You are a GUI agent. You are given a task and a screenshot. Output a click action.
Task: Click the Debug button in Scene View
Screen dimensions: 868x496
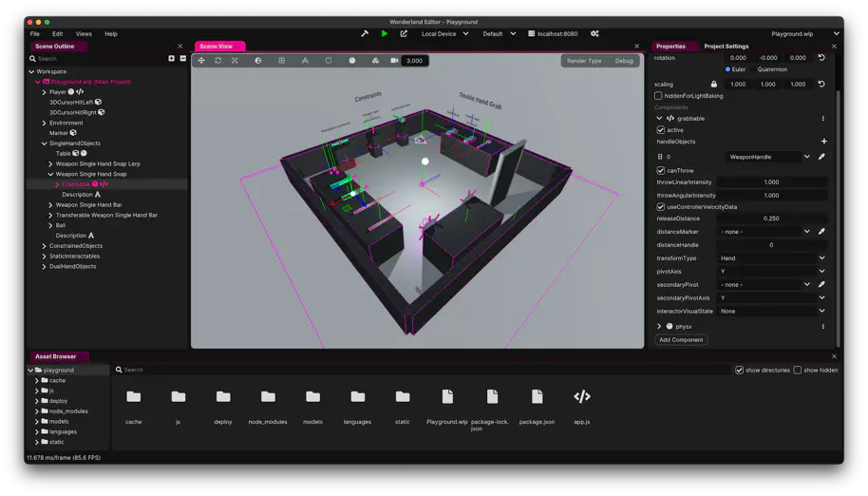click(x=624, y=61)
